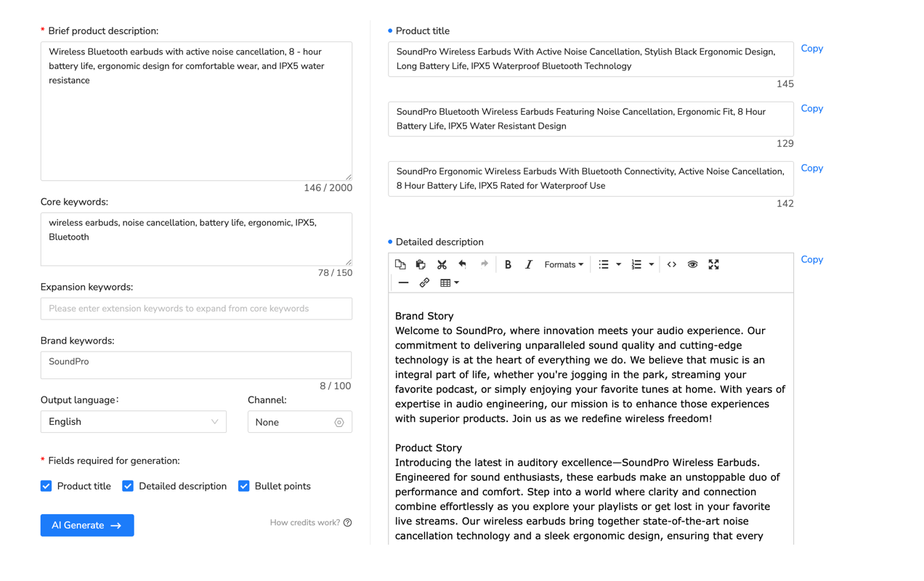Screen dimensions: 924x581
Task: Click the Brief product description text area
Action: pos(196,111)
